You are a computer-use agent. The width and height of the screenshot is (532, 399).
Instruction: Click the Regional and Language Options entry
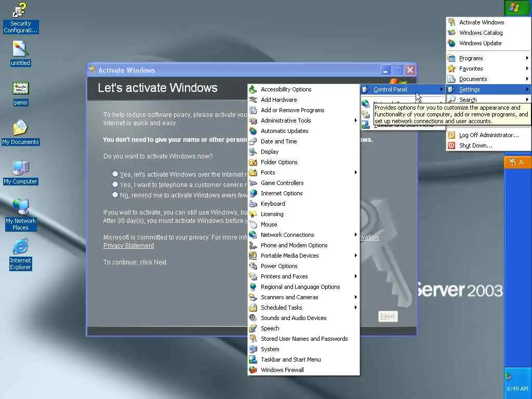[x=303, y=287]
